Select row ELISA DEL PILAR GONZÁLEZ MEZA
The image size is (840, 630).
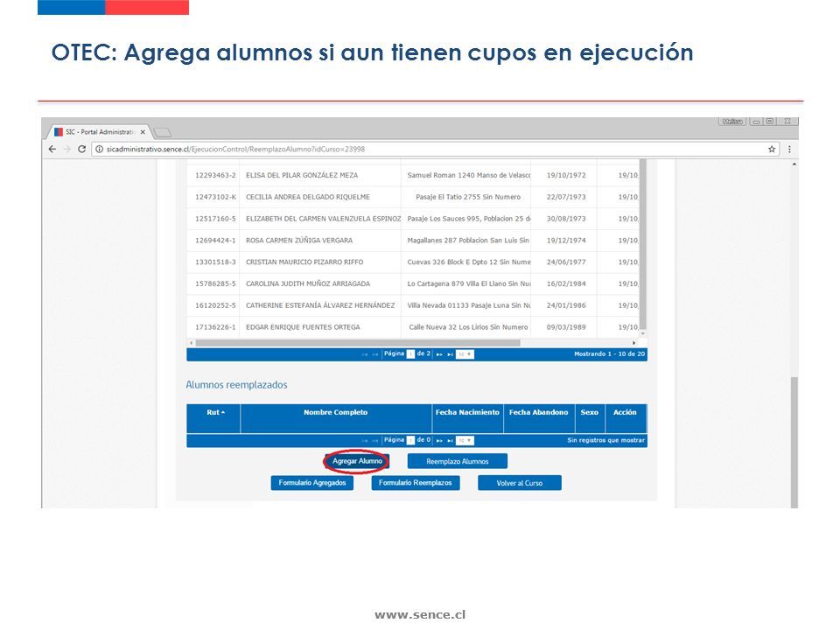(x=412, y=175)
